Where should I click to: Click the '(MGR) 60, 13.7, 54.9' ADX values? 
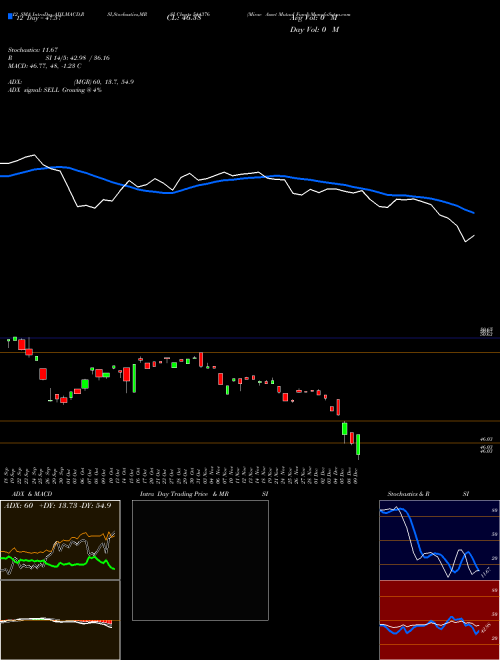[x=104, y=82]
